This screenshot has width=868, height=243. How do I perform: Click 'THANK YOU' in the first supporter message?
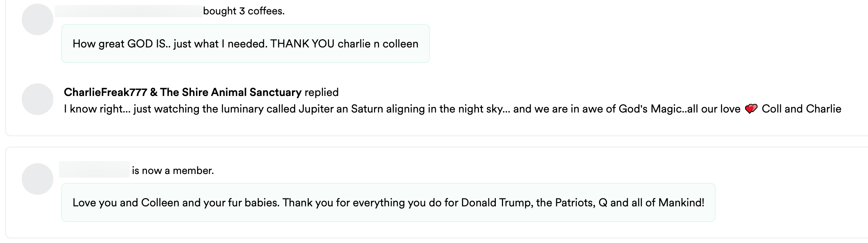302,44
